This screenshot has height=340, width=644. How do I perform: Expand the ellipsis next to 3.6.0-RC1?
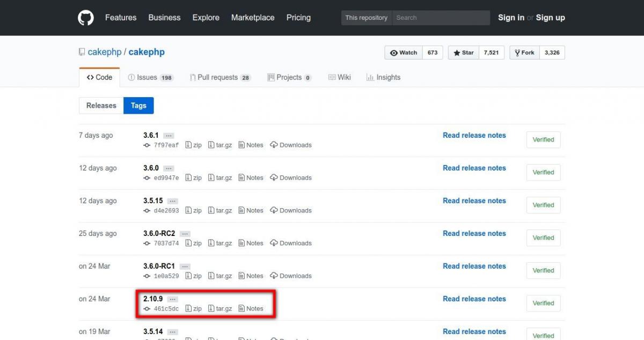pyautogui.click(x=185, y=267)
